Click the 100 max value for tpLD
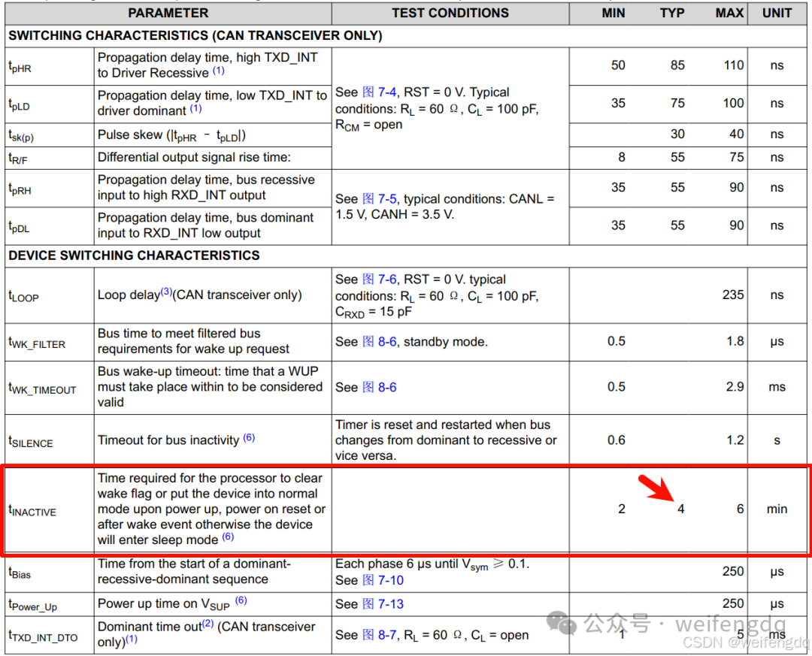Screen dimensions: 812x656 point(733,103)
